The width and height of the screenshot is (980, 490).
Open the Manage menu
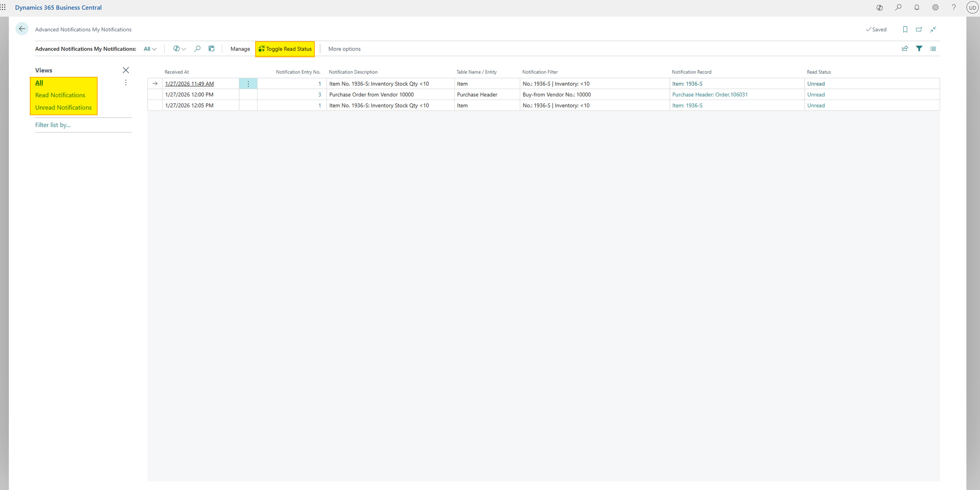tap(240, 49)
